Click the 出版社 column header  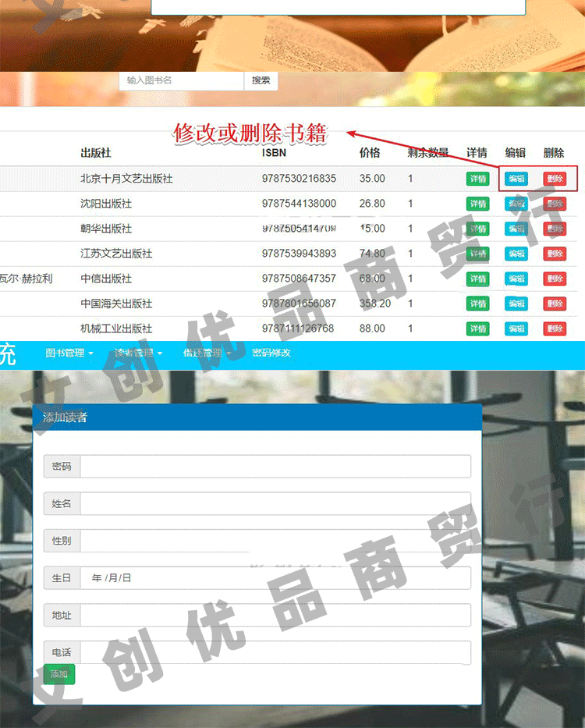[96, 153]
